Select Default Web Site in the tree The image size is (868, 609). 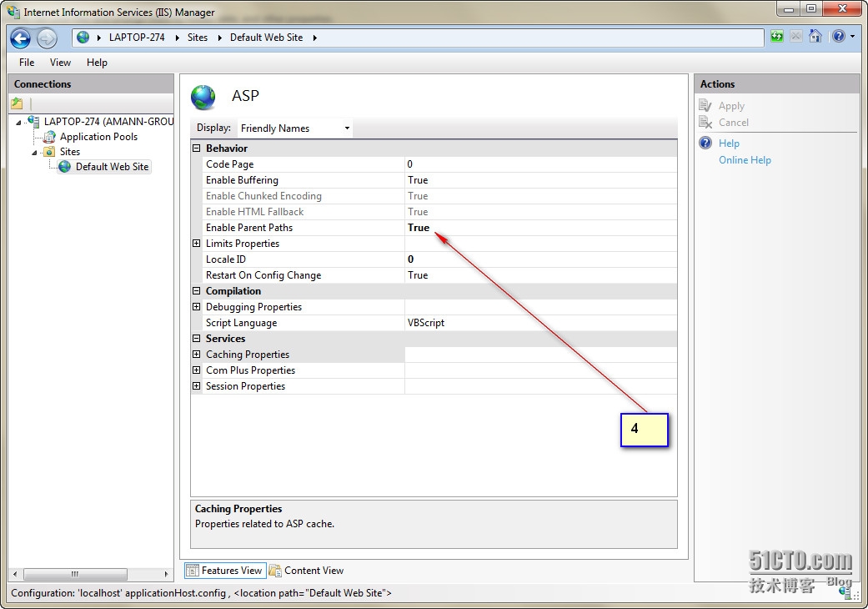(x=112, y=167)
